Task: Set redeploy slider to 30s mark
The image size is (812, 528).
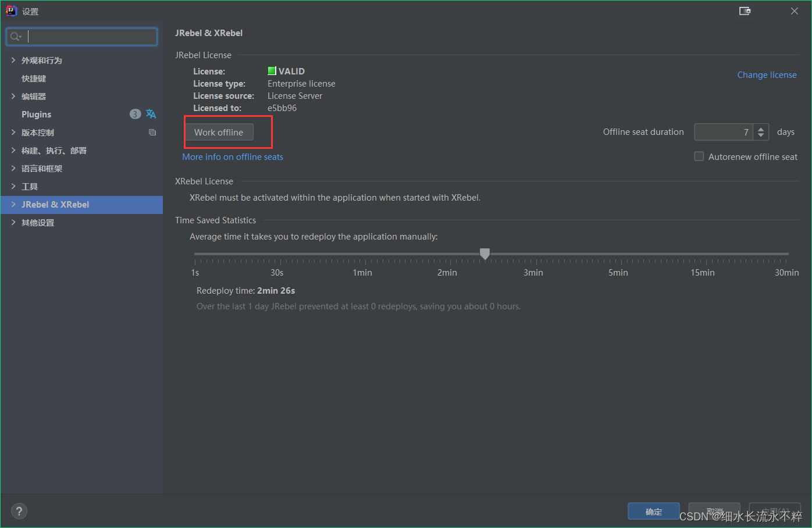Action: coord(279,254)
